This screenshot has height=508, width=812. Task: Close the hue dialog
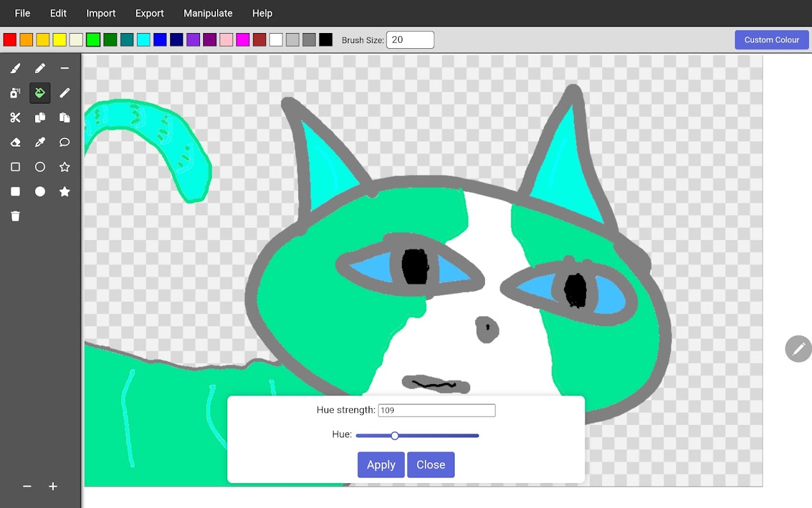click(430, 465)
